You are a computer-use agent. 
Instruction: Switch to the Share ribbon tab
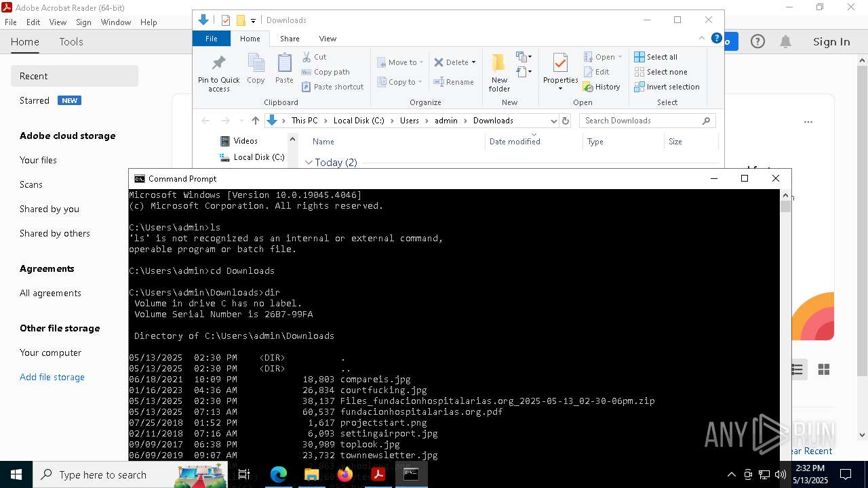point(290,39)
